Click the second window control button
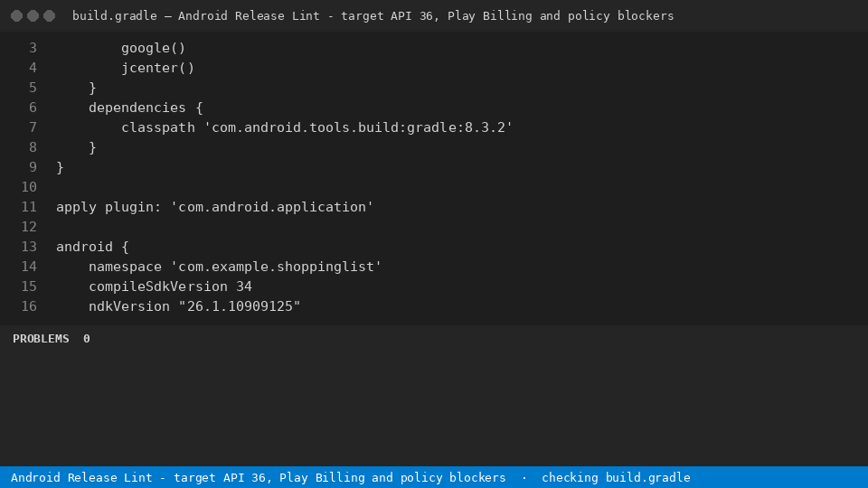 33,16
